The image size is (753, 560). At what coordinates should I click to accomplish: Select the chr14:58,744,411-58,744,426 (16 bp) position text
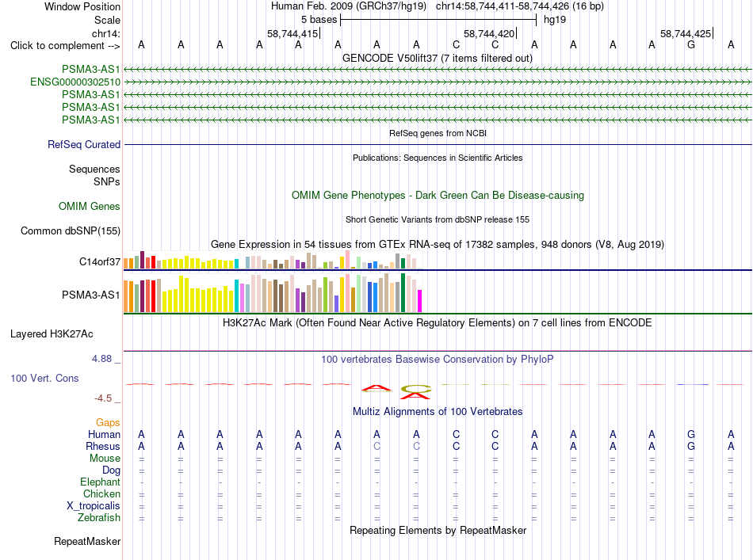tap(520, 6)
